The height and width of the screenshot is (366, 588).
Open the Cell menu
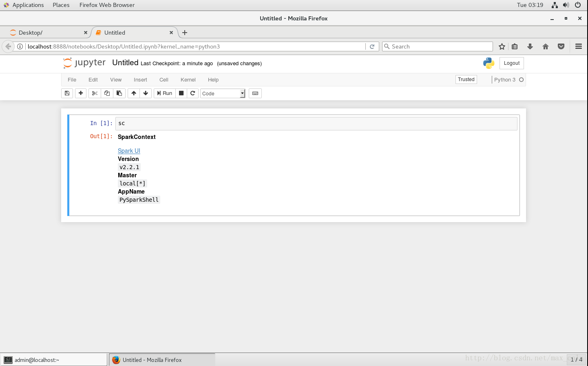(164, 80)
